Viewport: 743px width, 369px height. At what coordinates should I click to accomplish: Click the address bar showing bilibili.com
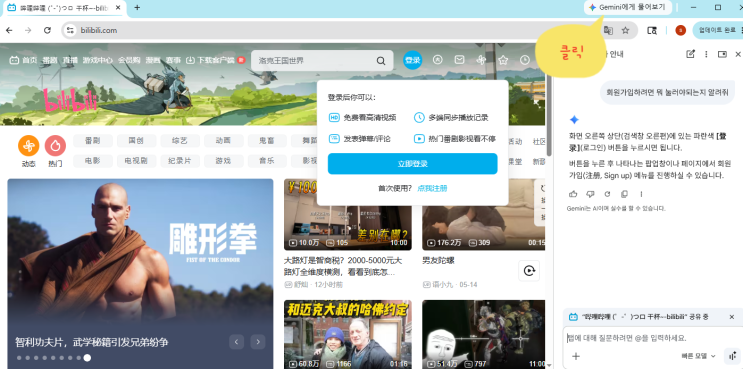(332, 30)
